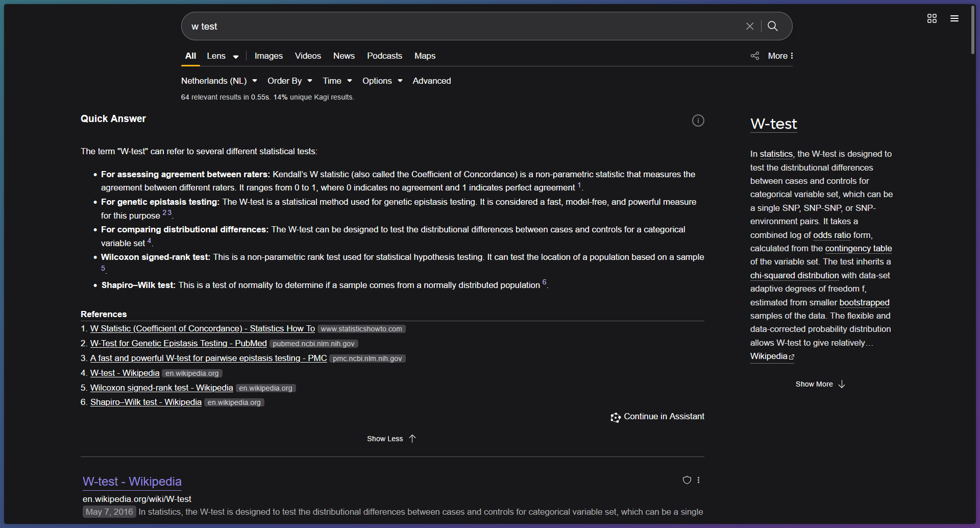980x528 pixels.
Task: Click inside the search input field
Action: (x=459, y=26)
